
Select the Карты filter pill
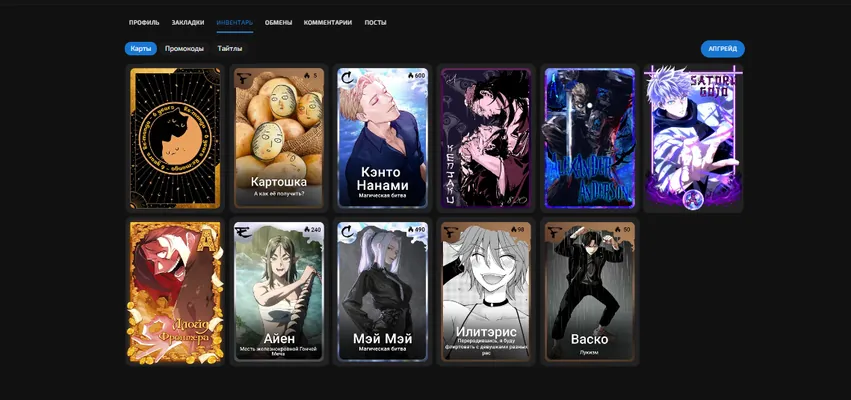click(141, 49)
